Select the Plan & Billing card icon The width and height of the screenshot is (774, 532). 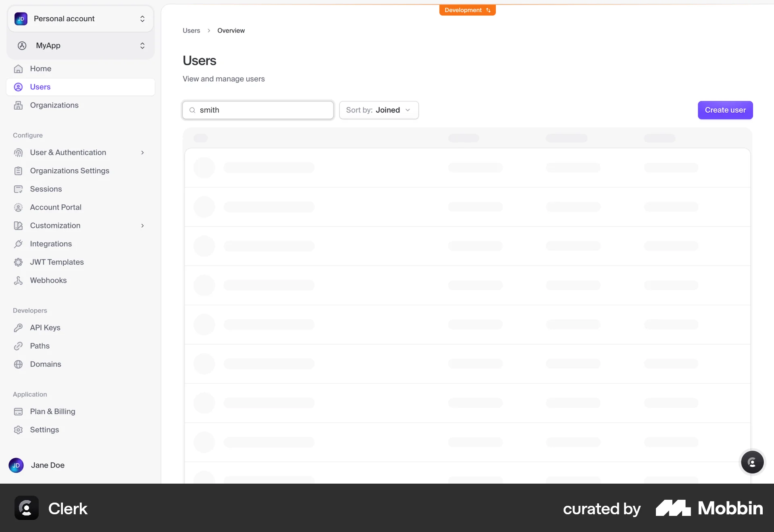pyautogui.click(x=19, y=411)
